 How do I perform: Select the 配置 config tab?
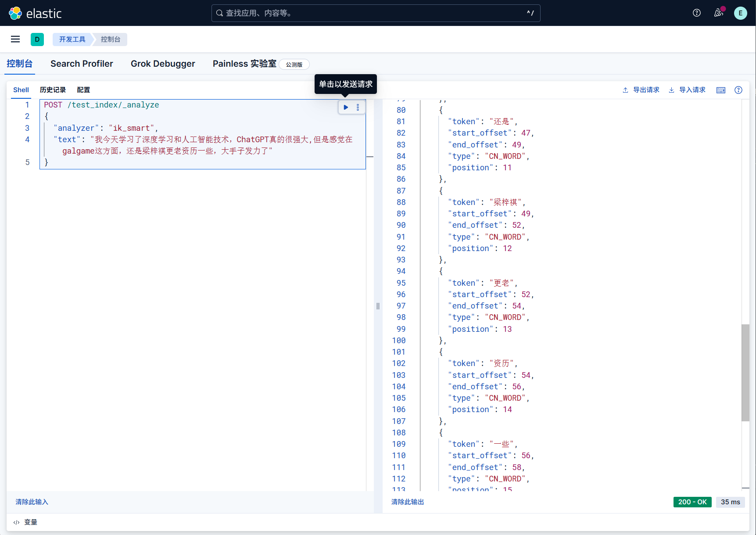(83, 90)
